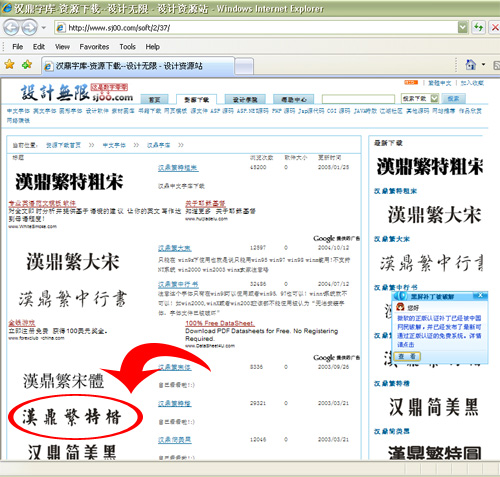Screen dimensions: 500x477
Task: Click the orange RSS badge at top right
Action: (x=411, y=83)
